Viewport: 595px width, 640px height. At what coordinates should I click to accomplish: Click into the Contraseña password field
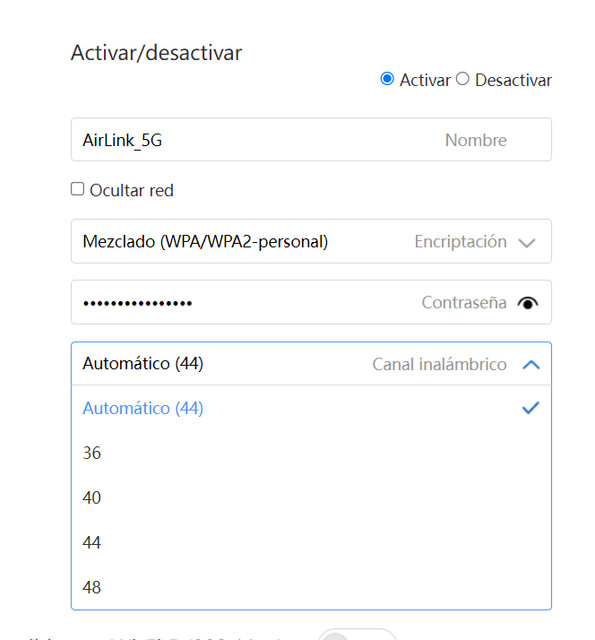pos(311,302)
